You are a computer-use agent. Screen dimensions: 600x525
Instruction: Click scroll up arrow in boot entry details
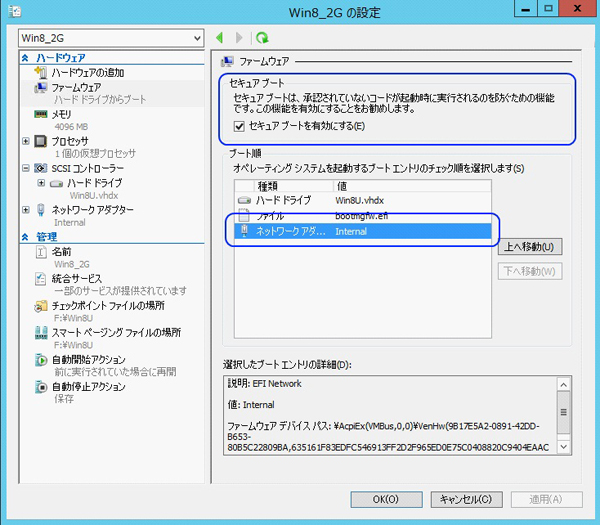pos(563,385)
